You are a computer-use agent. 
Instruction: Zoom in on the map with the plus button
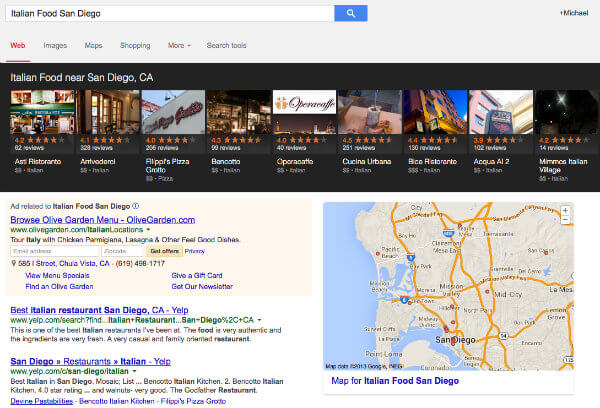tap(565, 211)
